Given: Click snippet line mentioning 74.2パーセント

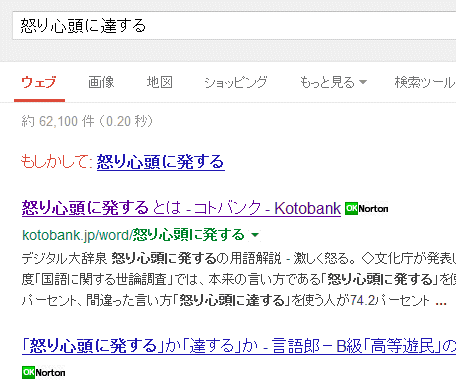Looking at the screenshot, I should point(234,301).
